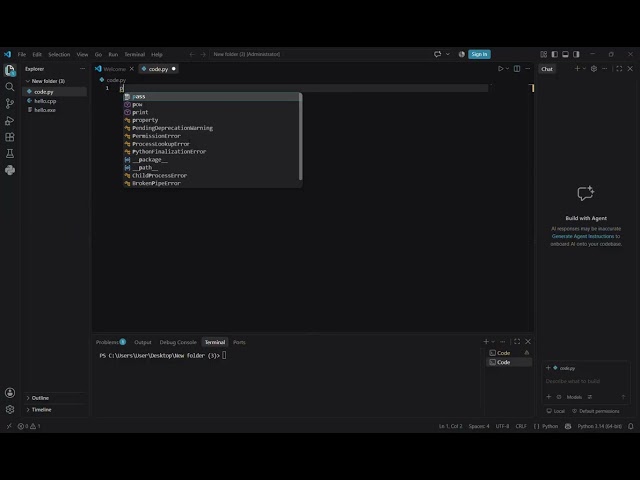
Task: Open the Python extension view
Action: coord(10,170)
